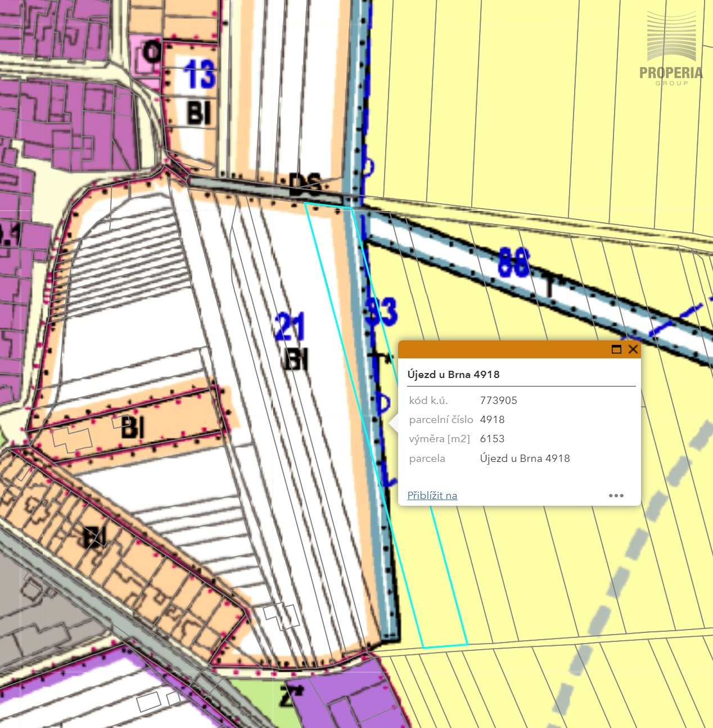Image resolution: width=713 pixels, height=728 pixels.
Task: Click the popup title 'Újezd u Brna 4918'
Action: pos(453,375)
